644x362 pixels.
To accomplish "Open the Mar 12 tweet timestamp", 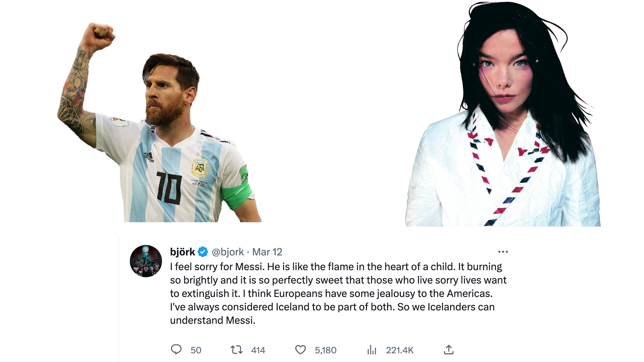I will point(267,252).
